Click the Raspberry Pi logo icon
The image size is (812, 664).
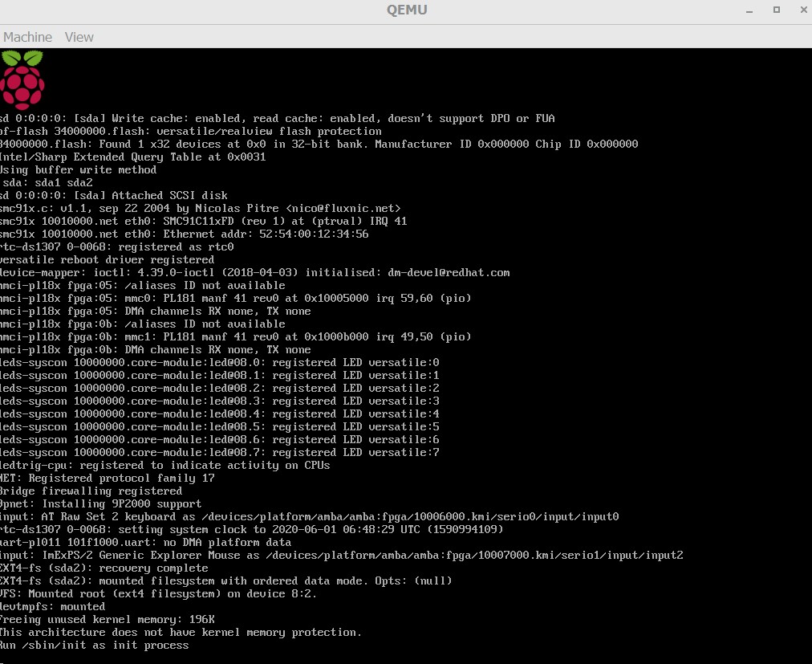click(x=23, y=78)
